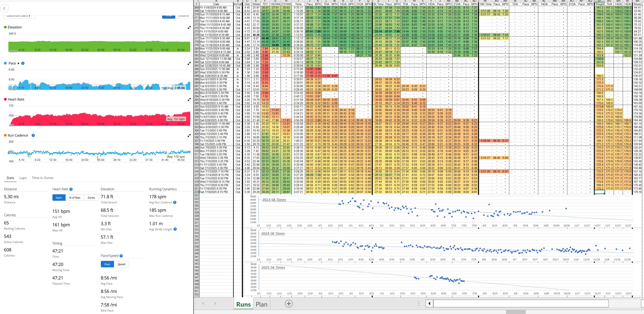Click the tab bar resize dots handle
644x314 pixels.
[x=418, y=304]
